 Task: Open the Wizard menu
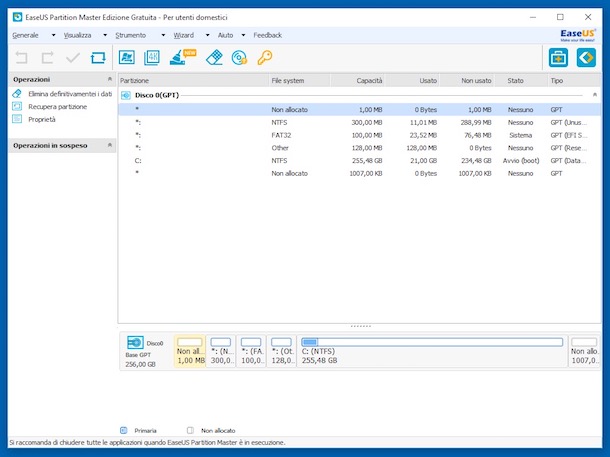[x=184, y=35]
